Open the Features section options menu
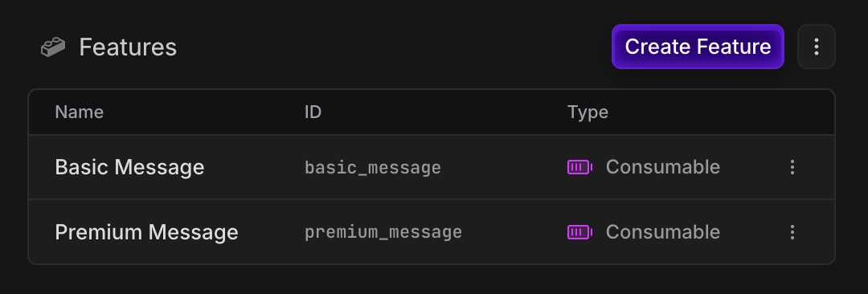 pos(816,47)
